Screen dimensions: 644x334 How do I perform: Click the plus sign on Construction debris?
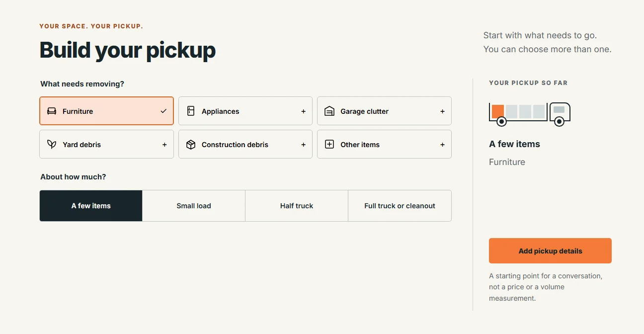click(303, 145)
